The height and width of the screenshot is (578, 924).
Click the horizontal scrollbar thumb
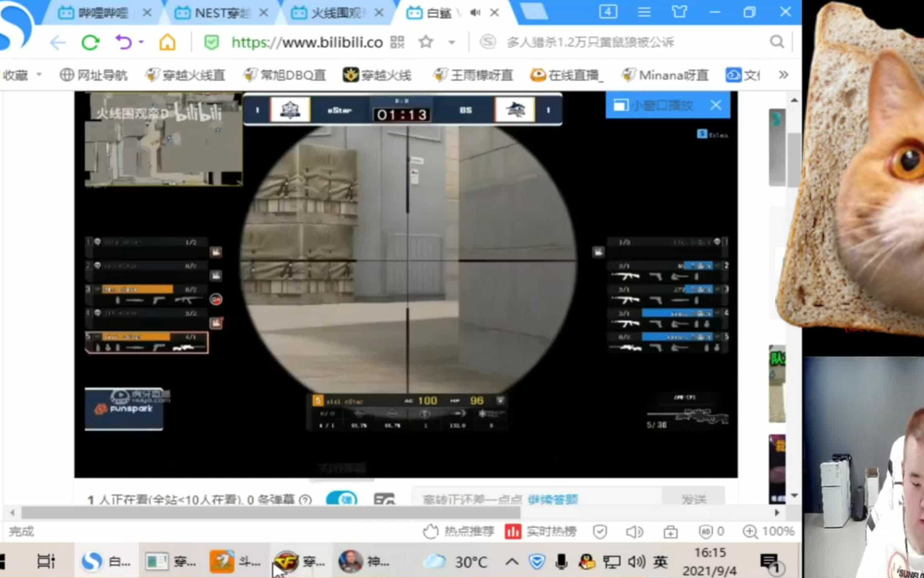271,513
